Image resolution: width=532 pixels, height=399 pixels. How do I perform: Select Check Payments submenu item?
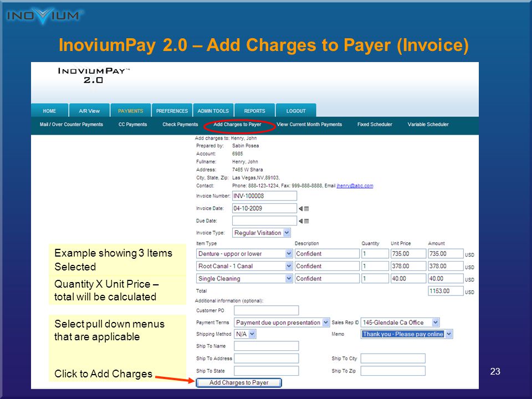[x=180, y=125]
